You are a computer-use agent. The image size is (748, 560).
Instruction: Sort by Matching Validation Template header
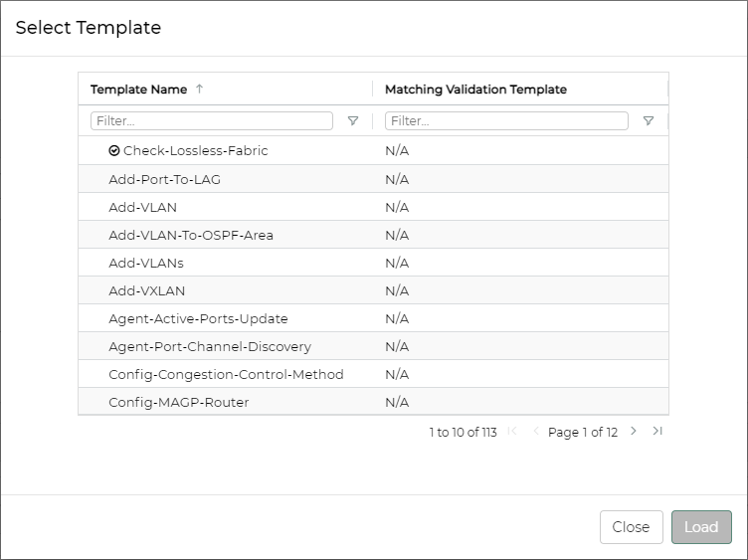[475, 90]
